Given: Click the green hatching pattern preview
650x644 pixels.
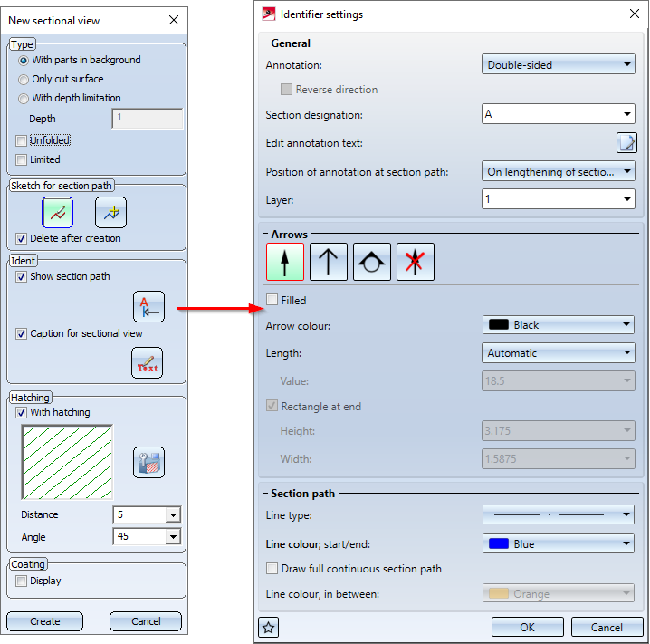Looking at the screenshot, I should click(x=68, y=462).
